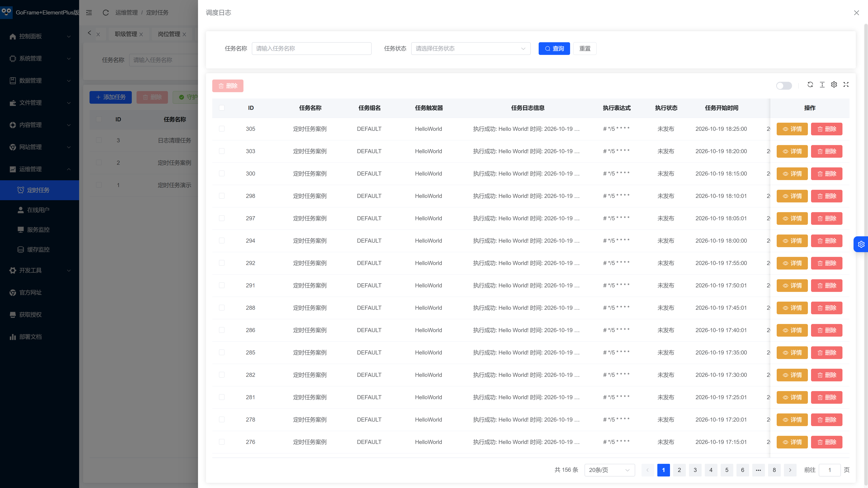
Task: Check the checkbox for log ID 294
Action: [222, 240]
